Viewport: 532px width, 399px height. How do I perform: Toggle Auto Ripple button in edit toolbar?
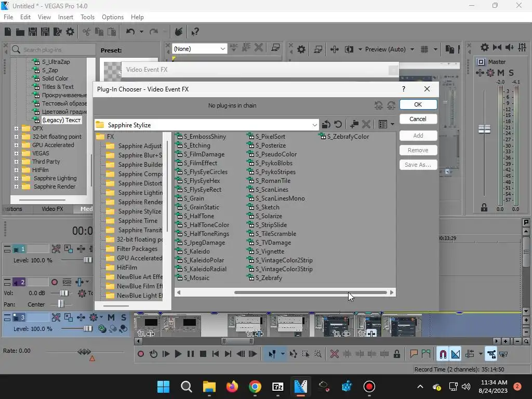[x=470, y=354]
